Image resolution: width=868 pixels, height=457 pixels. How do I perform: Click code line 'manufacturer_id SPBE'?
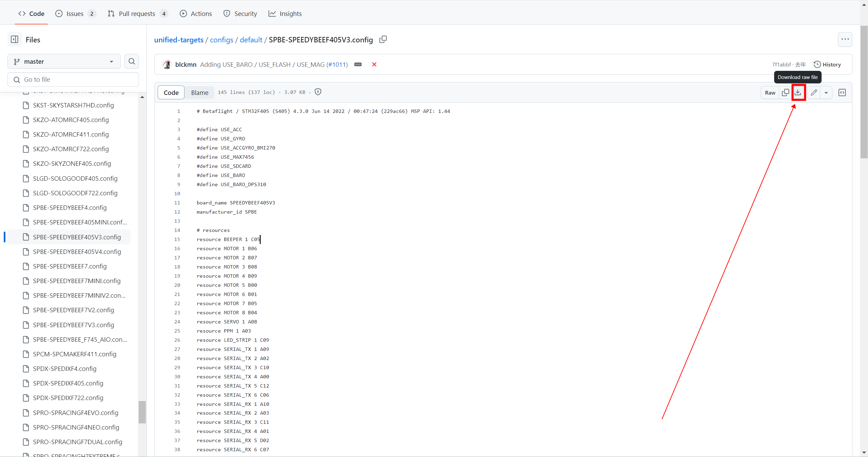pos(227,212)
